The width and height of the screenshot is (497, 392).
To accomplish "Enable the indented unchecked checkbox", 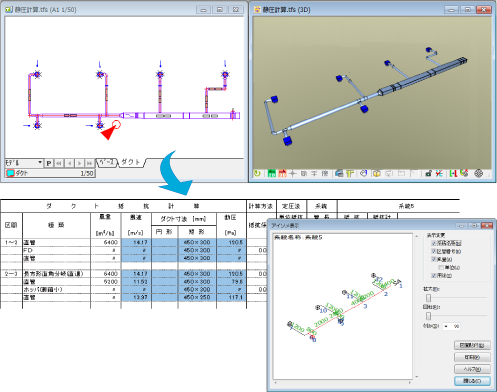I will [441, 267].
